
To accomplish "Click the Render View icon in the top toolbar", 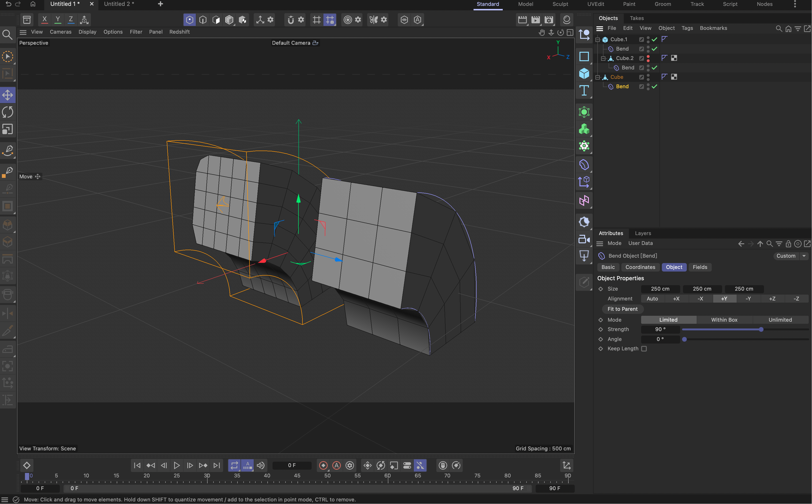I will [x=522, y=20].
